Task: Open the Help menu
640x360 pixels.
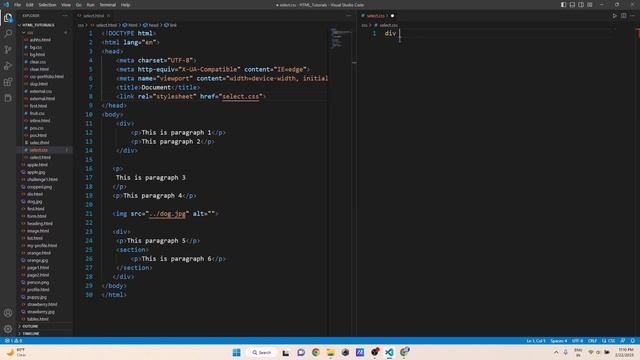Action: pyautogui.click(x=125, y=5)
